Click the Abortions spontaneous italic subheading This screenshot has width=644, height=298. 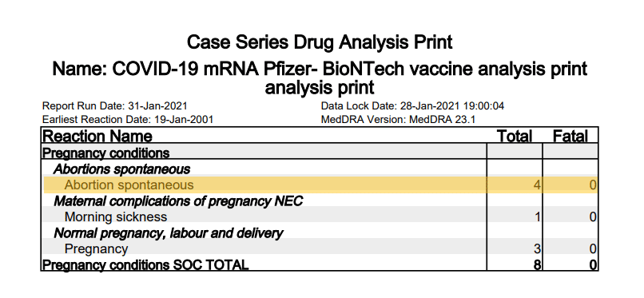pyautogui.click(x=122, y=169)
